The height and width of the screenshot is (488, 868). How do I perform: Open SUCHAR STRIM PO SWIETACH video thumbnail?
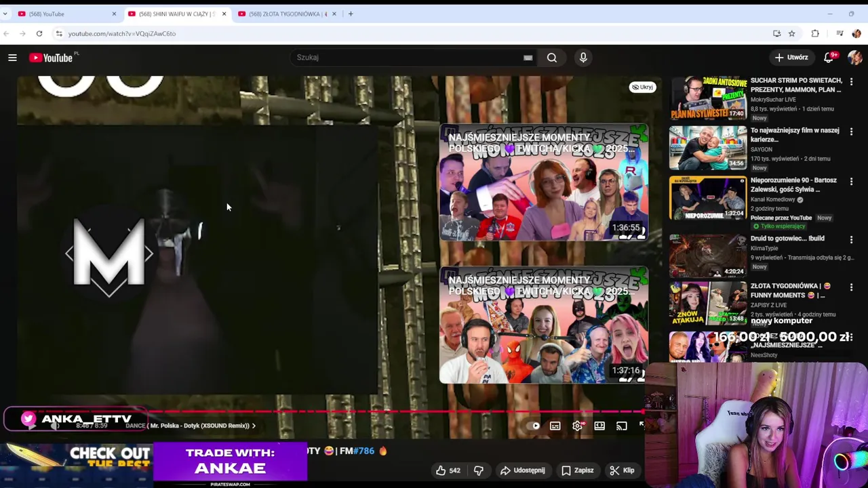(x=708, y=98)
